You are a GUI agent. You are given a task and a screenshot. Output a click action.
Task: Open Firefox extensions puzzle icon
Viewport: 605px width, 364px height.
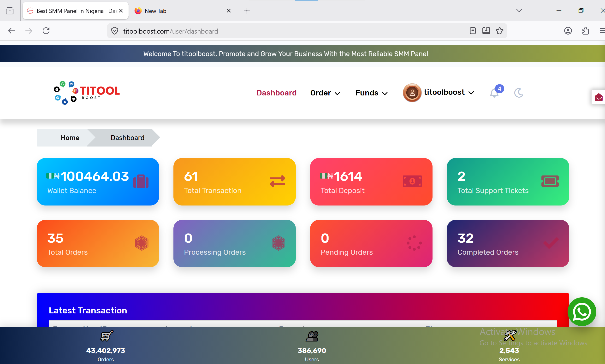pyautogui.click(x=585, y=31)
